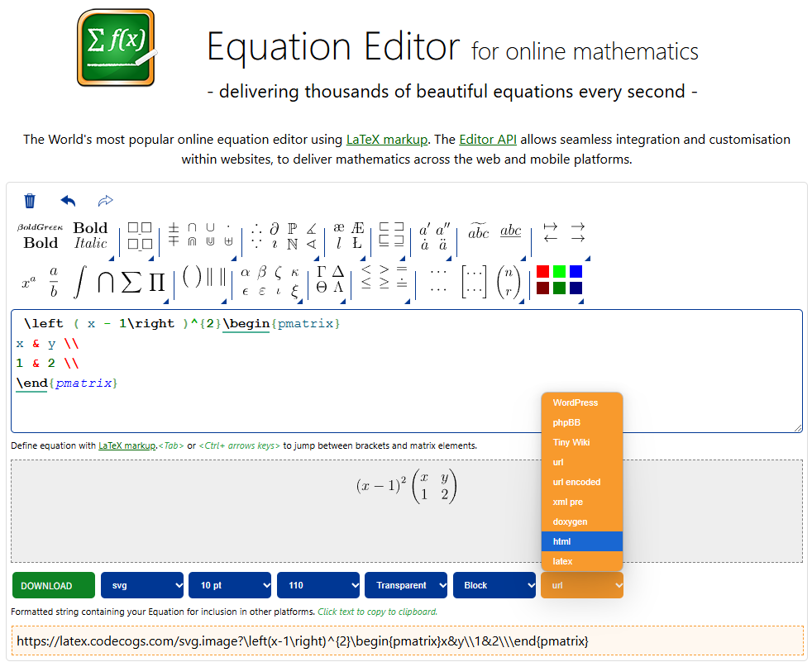The height and width of the screenshot is (662, 812).
Task: Apply the wide tilde abc accent
Action: click(x=479, y=231)
